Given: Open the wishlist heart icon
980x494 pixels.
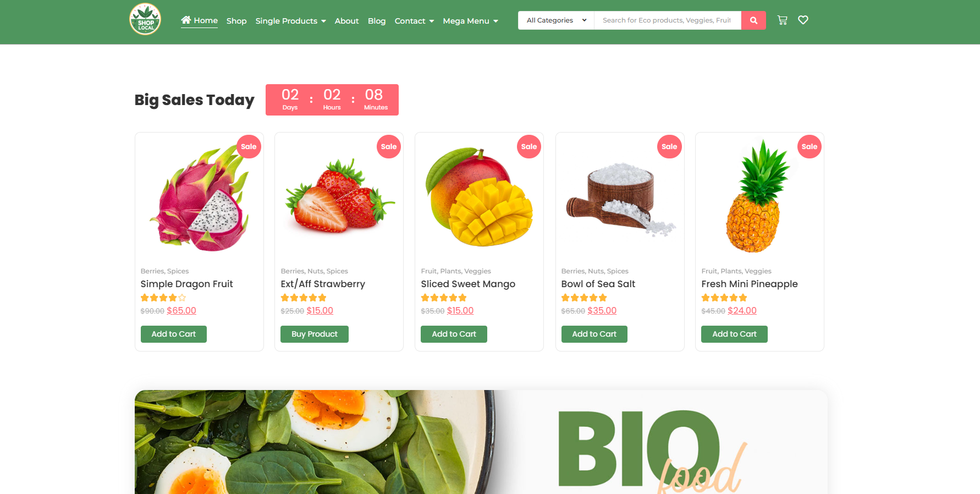Looking at the screenshot, I should tap(803, 20).
